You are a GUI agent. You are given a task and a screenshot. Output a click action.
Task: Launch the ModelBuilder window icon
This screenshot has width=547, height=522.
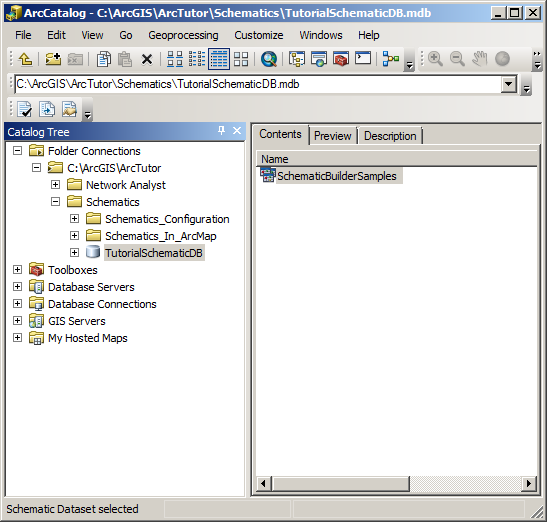click(x=391, y=59)
